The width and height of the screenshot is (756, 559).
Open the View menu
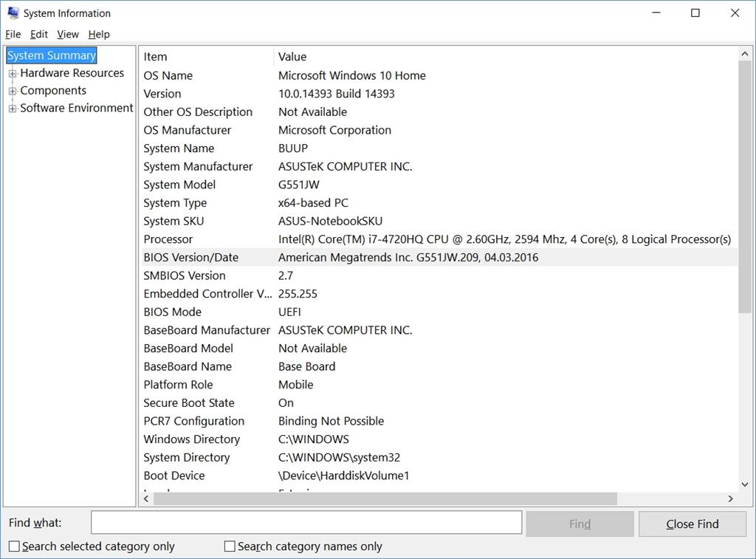[x=67, y=34]
